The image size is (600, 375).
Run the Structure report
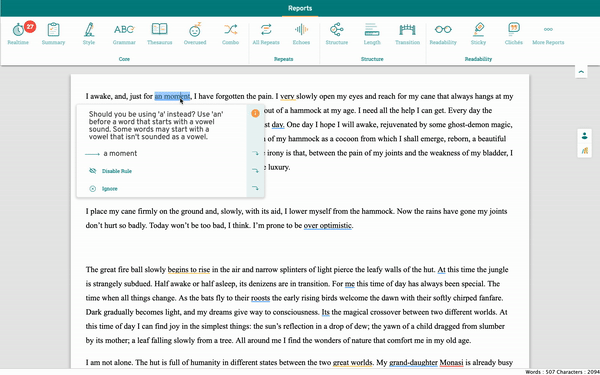[337, 34]
